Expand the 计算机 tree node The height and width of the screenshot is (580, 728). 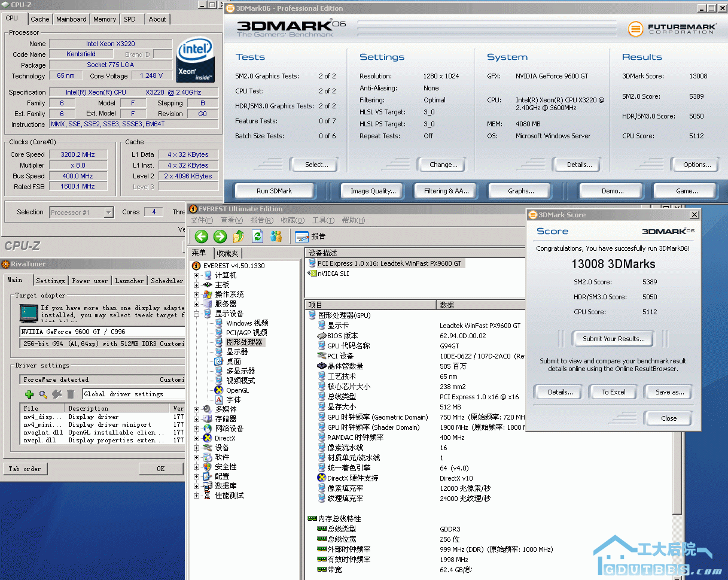click(197, 275)
